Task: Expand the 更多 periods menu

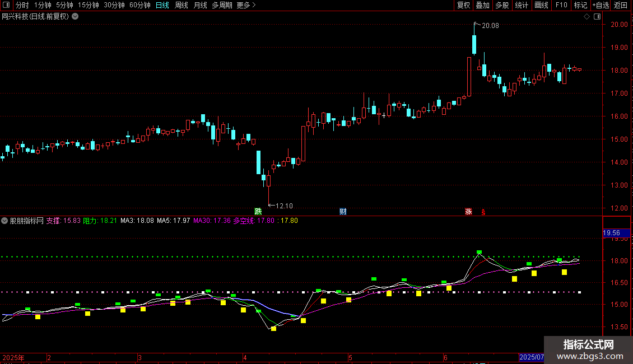Action: tap(246, 5)
